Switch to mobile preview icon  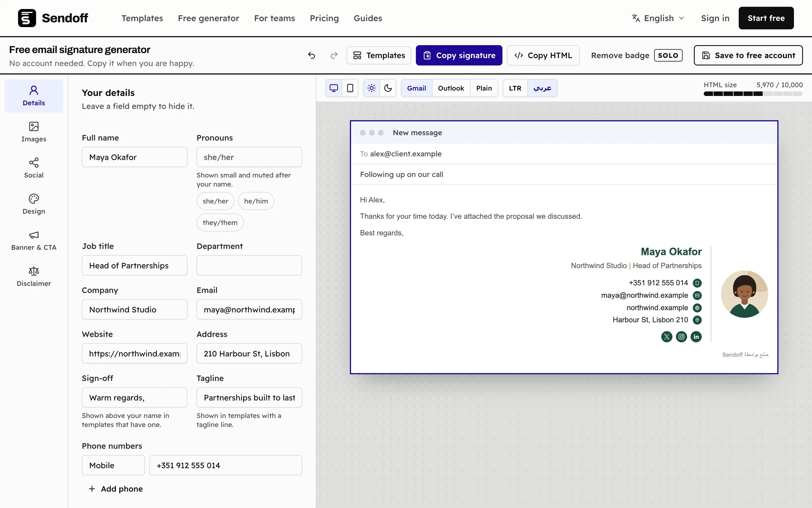pyautogui.click(x=350, y=88)
